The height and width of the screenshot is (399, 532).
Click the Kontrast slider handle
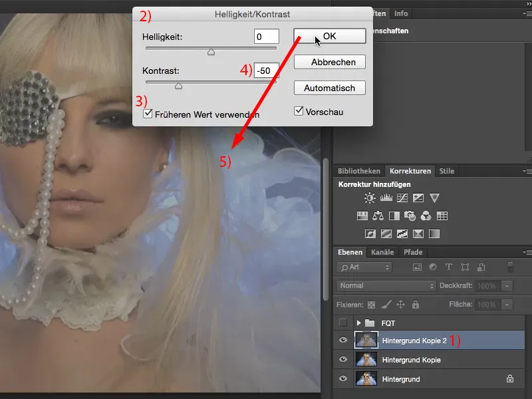178,86
